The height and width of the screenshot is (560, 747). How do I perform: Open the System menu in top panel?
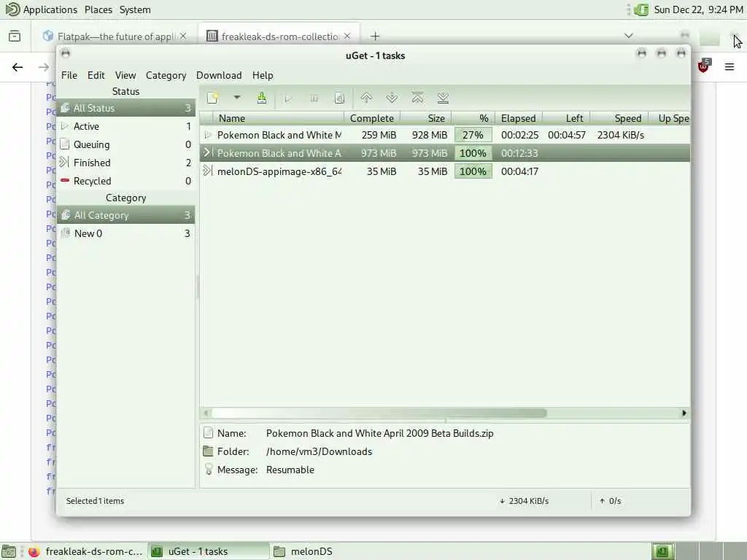[x=135, y=9]
